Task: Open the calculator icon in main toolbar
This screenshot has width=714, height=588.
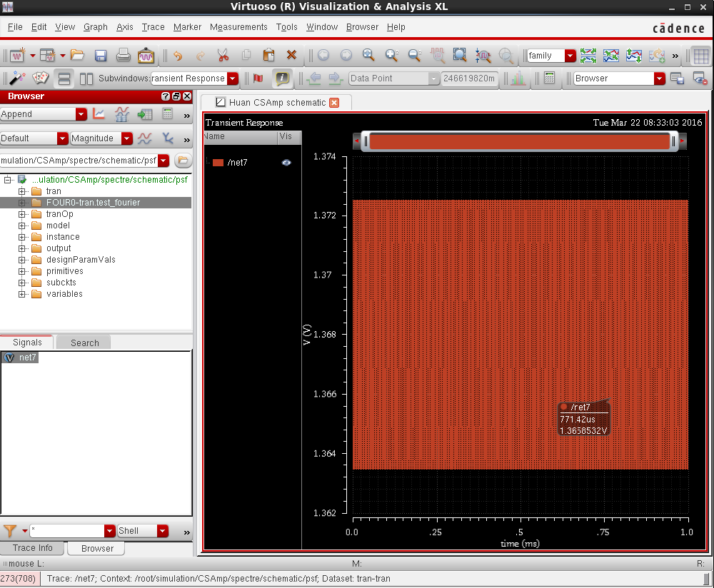Action: pos(549,78)
